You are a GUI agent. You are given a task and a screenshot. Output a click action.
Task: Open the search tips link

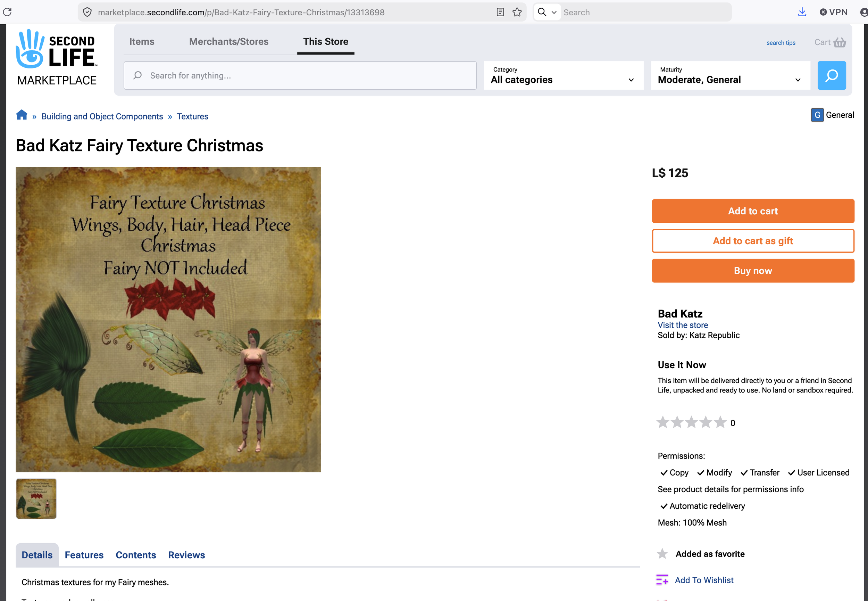point(781,42)
